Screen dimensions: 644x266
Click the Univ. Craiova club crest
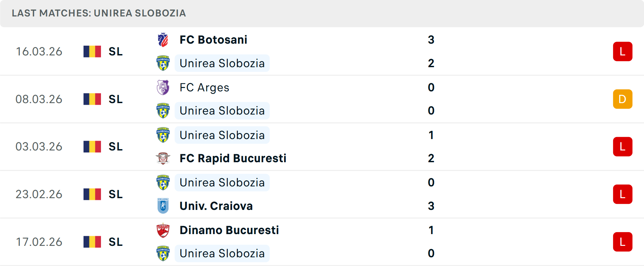pyautogui.click(x=163, y=206)
